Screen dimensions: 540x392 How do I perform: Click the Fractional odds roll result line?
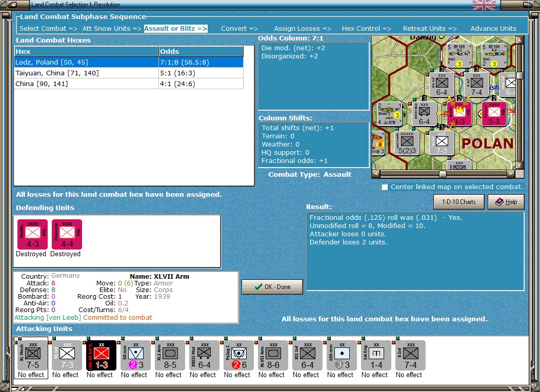[386, 217]
